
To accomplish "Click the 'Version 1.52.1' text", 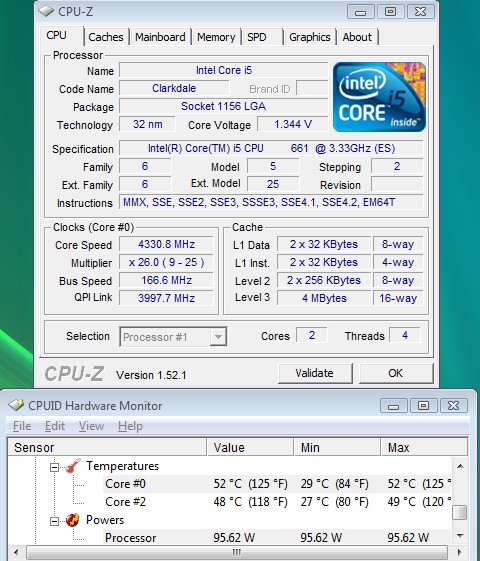I will (x=151, y=375).
